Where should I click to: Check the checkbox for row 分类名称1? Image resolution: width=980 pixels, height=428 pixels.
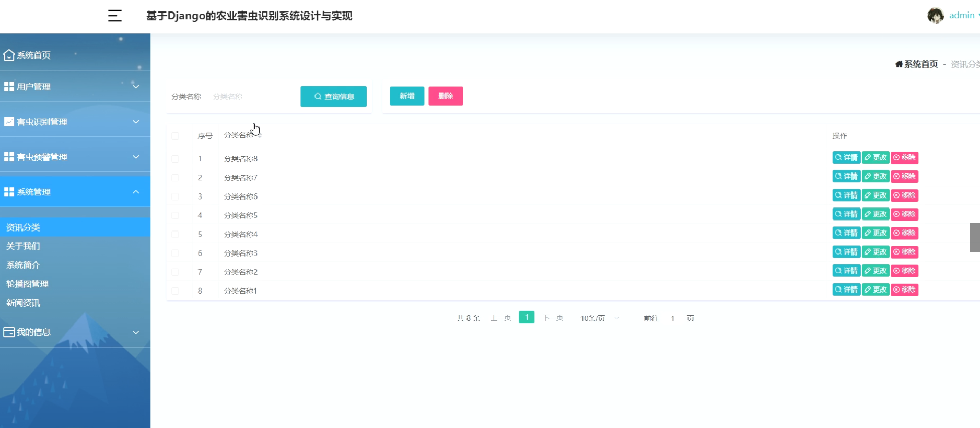[175, 291]
